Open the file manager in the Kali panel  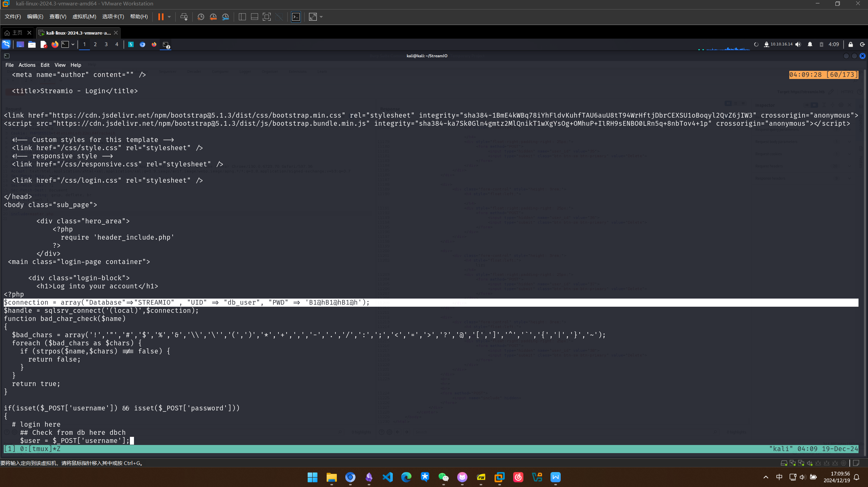[x=32, y=44]
